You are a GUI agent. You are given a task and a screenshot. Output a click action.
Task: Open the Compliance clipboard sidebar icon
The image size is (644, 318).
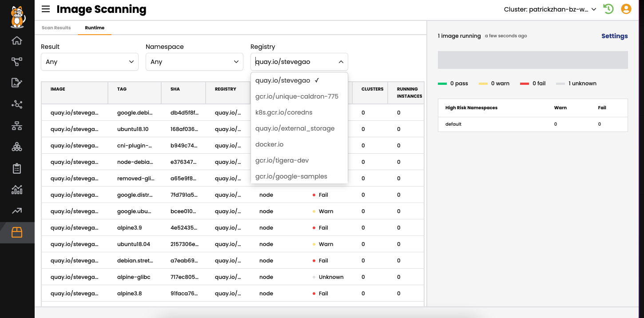coord(17,168)
